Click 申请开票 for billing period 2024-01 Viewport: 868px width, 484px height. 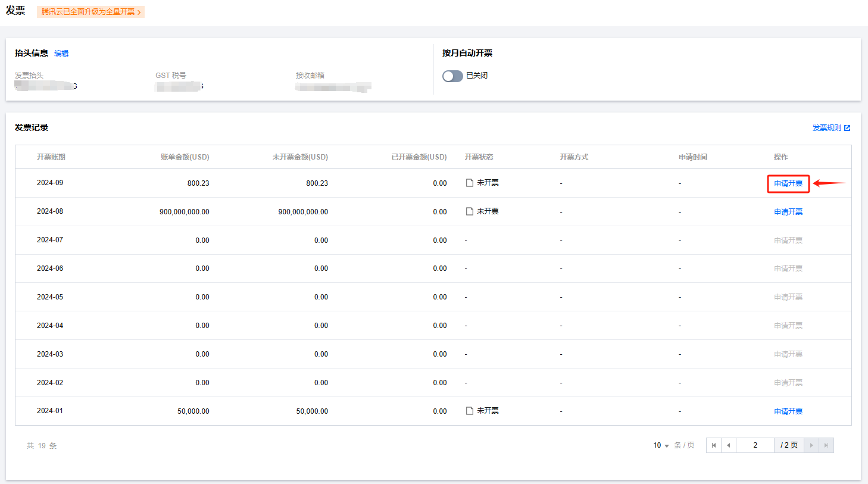click(x=788, y=411)
